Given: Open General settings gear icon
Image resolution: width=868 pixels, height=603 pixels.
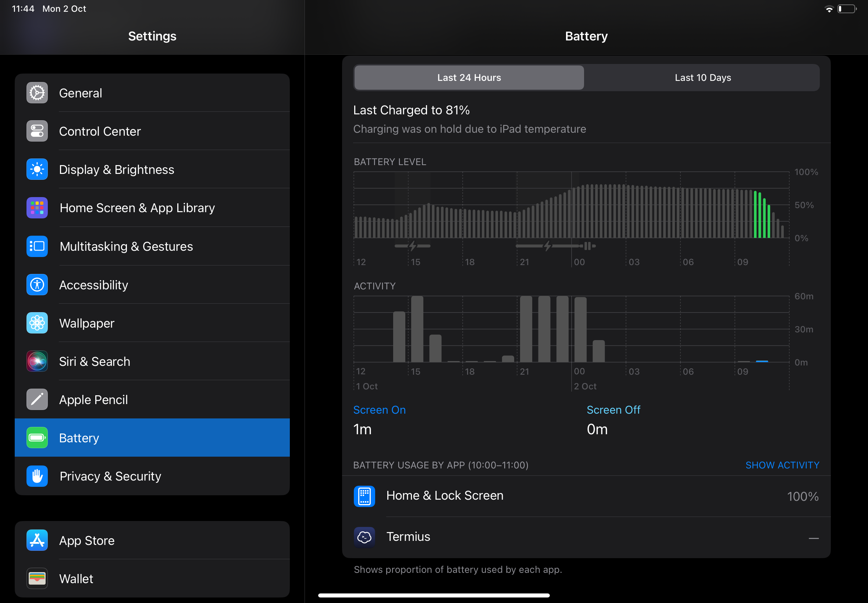Looking at the screenshot, I should (37, 93).
